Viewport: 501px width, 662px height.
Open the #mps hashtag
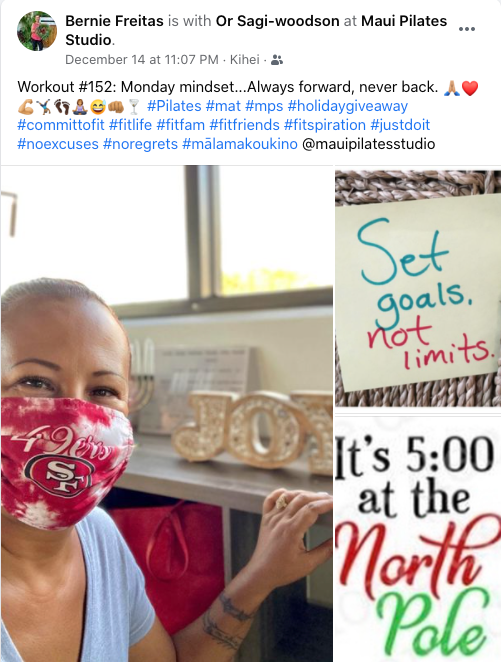point(264,106)
